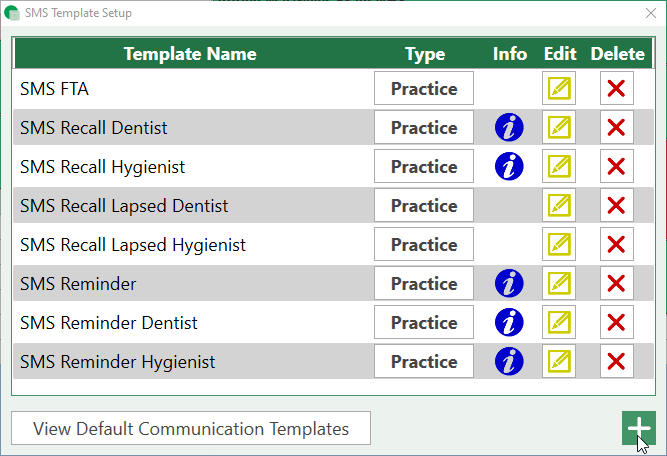Delete the SMS FTA template
667x456 pixels.
point(616,88)
